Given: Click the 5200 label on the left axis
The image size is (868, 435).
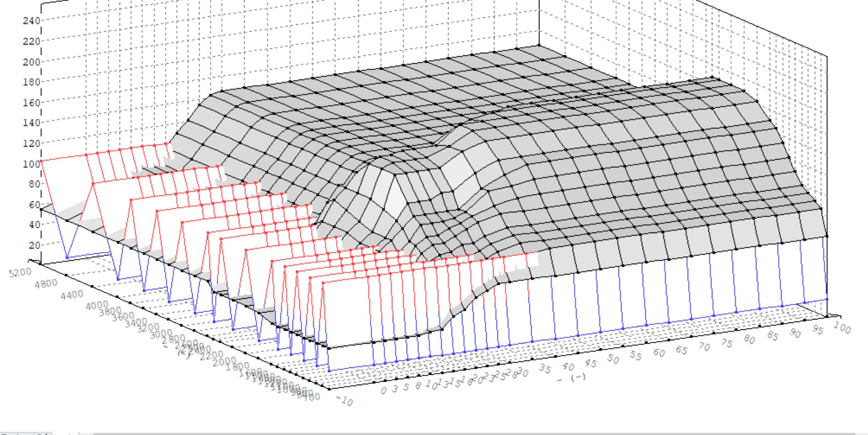Looking at the screenshot, I should click(20, 273).
